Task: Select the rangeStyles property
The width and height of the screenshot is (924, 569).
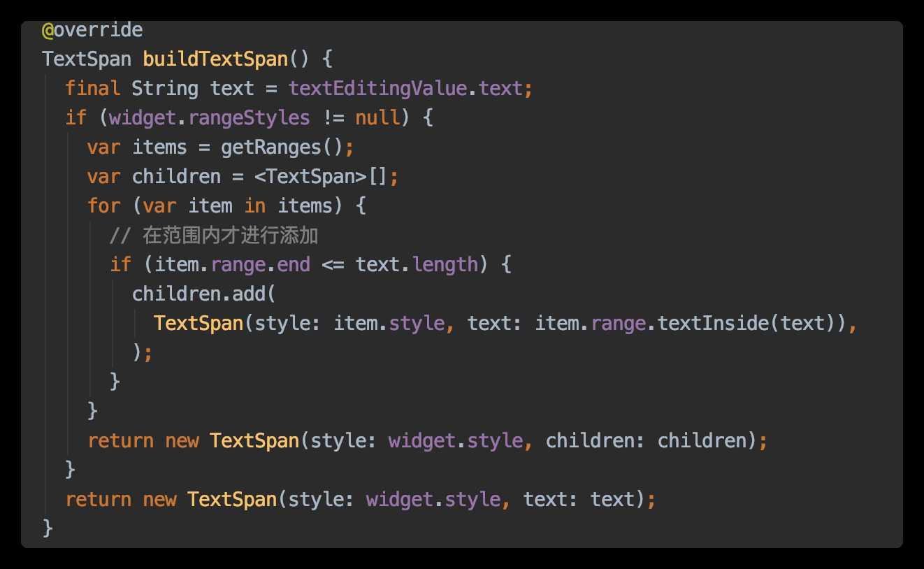Action: click(250, 117)
